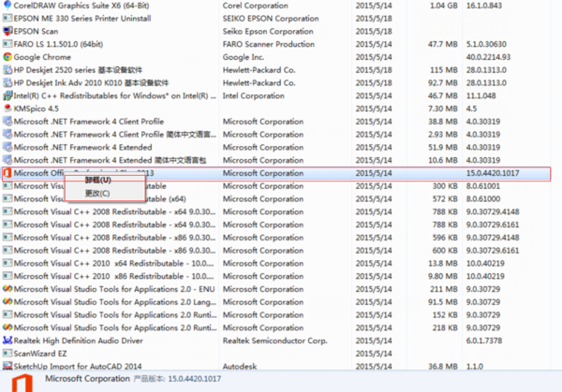
Task: Click the Visual C++ 2010 x86 Redistributable icon
Action: tap(7, 276)
